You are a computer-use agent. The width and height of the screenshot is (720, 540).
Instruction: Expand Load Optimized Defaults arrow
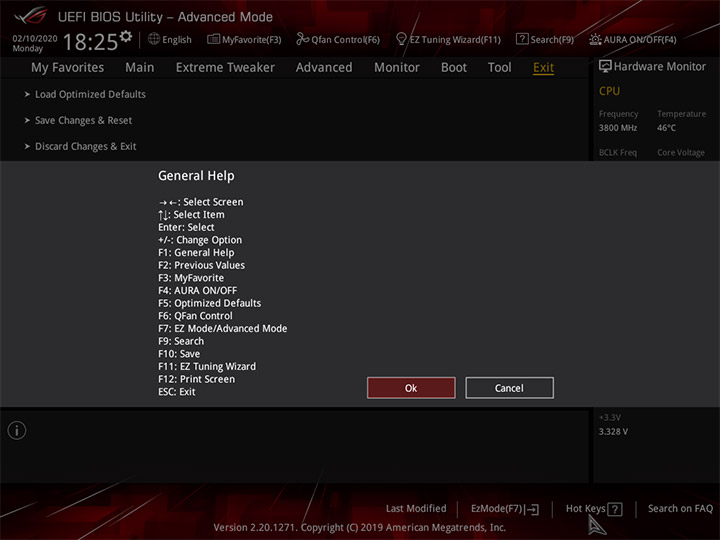tap(27, 94)
